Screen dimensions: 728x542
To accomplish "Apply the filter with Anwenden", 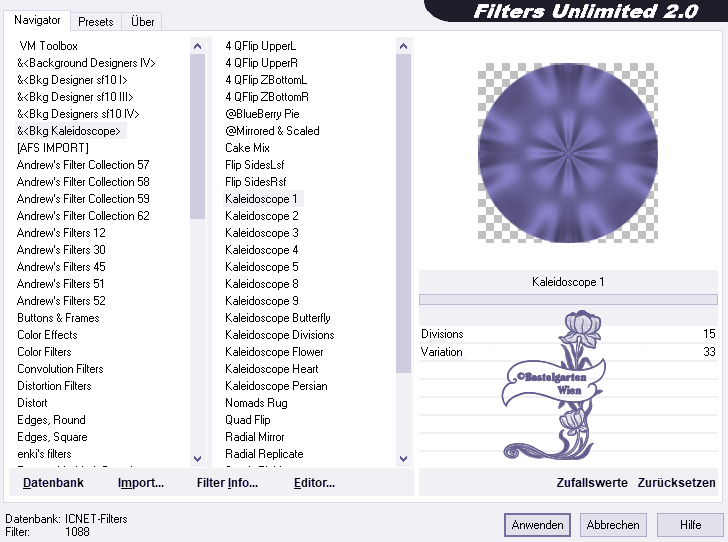I will click(537, 525).
